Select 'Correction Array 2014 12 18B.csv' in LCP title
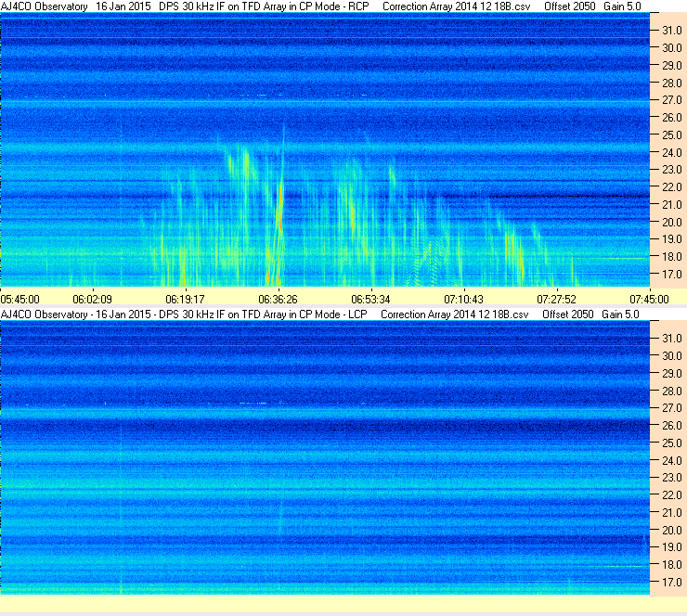Screen dimensions: 687x616 pos(455,314)
